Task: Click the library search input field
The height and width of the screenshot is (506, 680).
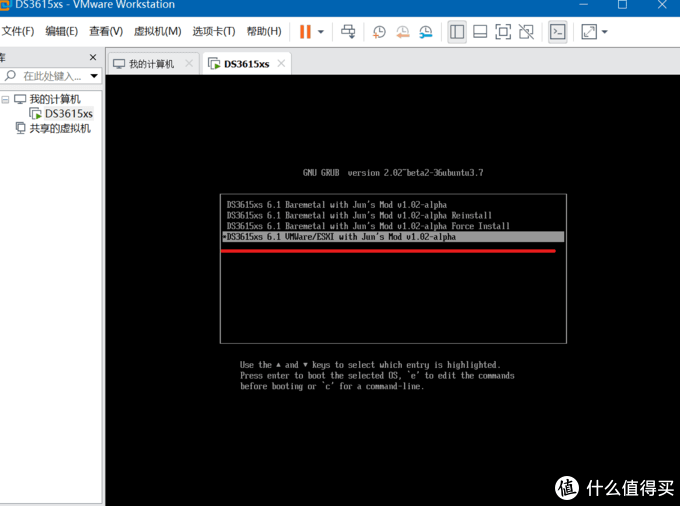Action: coord(52,76)
